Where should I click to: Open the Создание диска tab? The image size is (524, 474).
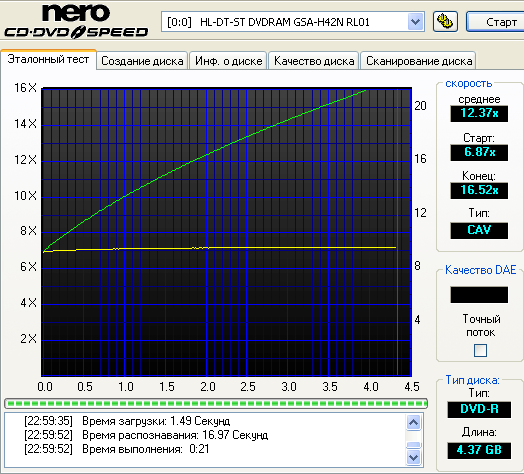tap(142, 61)
